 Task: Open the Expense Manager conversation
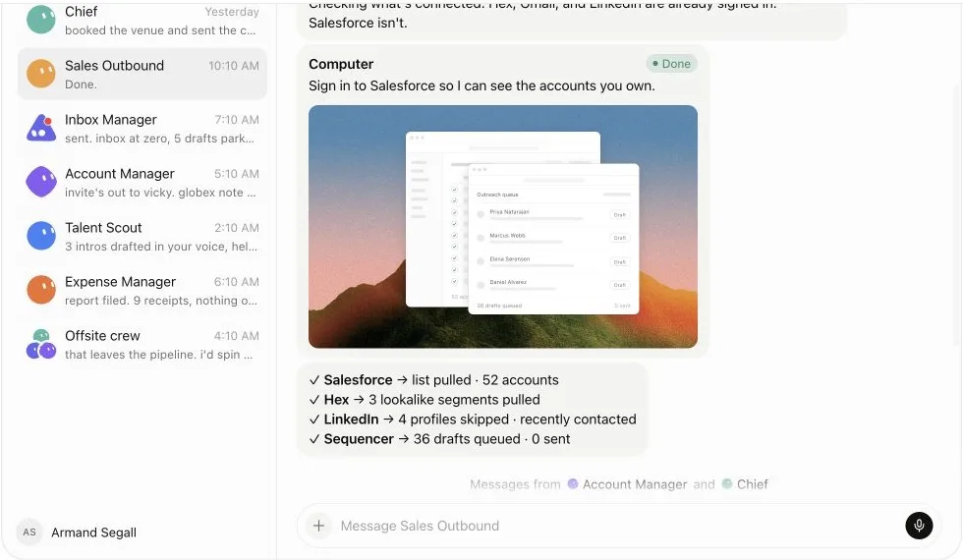pos(142,291)
